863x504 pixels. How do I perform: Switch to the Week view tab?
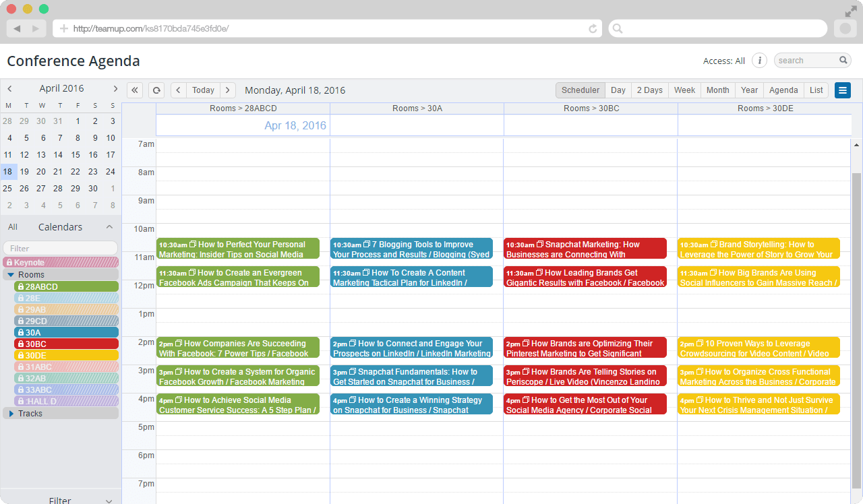684,90
